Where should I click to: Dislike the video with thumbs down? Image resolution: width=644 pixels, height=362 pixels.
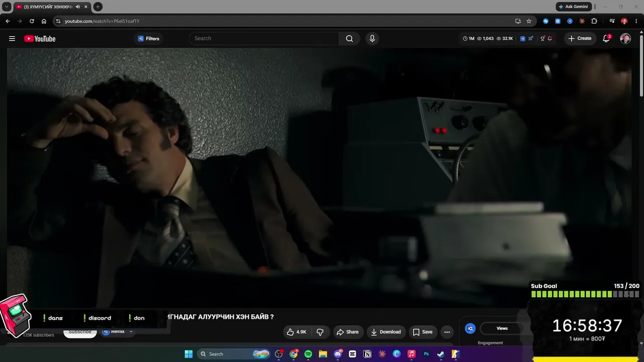click(x=320, y=332)
